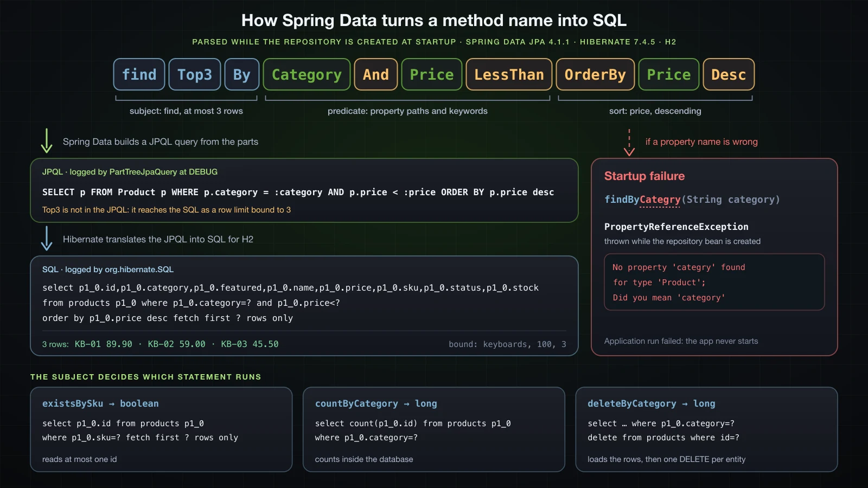Viewport: 868px width, 488px height.
Task: Click 'SQL · logged by org.hibernate.SQL' header
Action: (x=108, y=269)
